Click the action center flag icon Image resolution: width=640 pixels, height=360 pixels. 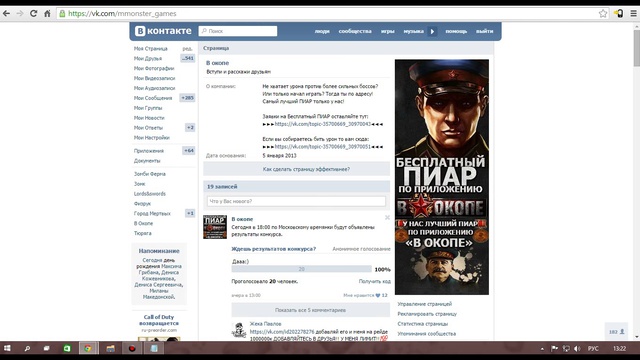pyautogui.click(x=554, y=348)
